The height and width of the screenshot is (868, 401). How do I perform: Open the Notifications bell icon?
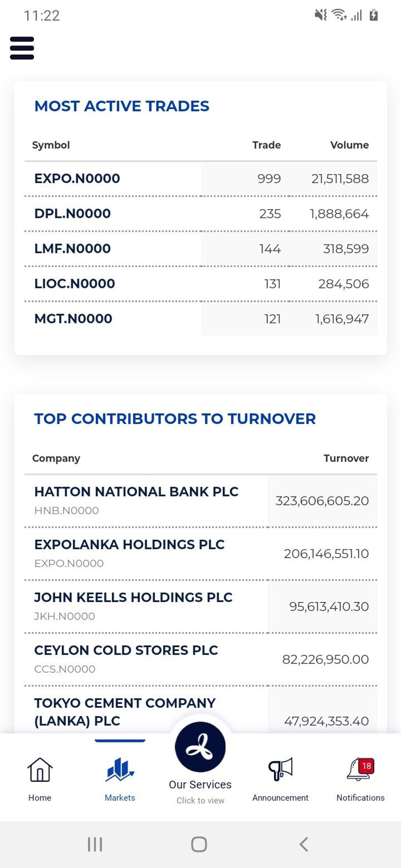pos(360,769)
